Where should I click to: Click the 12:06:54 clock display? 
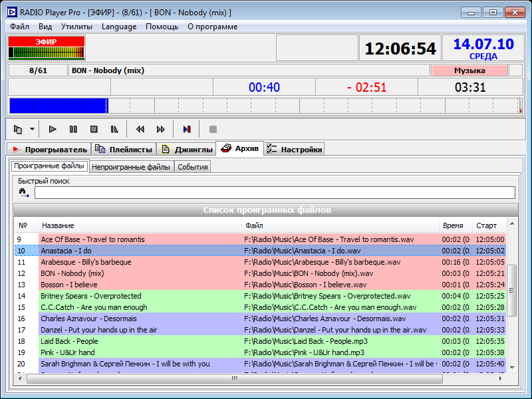point(400,49)
